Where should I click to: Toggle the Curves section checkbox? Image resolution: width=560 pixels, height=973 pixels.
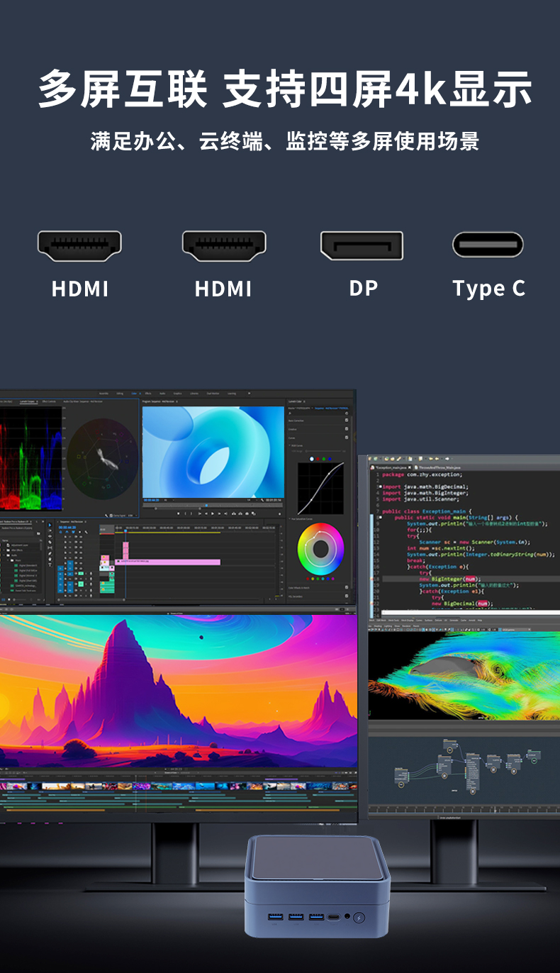click(346, 438)
